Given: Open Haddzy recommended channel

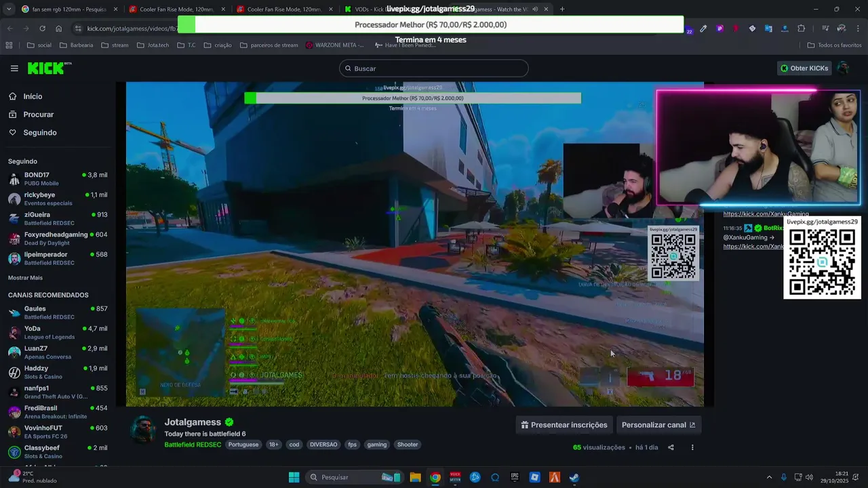Looking at the screenshot, I should pyautogui.click(x=58, y=372).
